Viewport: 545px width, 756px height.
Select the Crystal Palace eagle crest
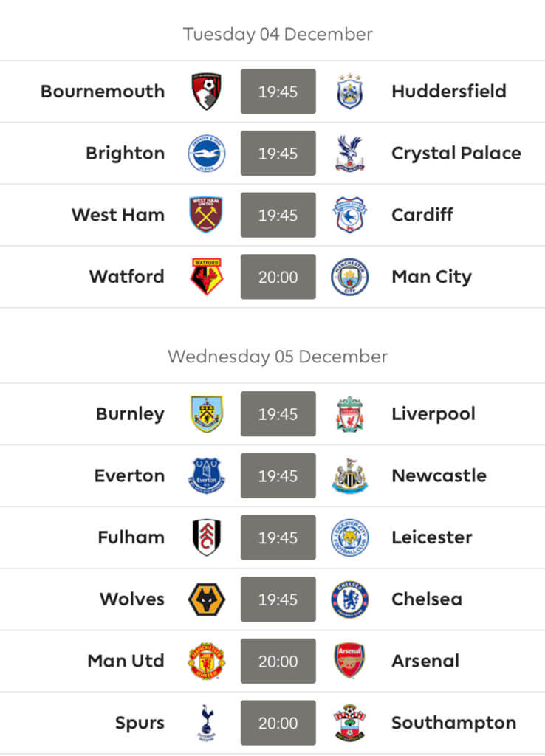point(349,153)
